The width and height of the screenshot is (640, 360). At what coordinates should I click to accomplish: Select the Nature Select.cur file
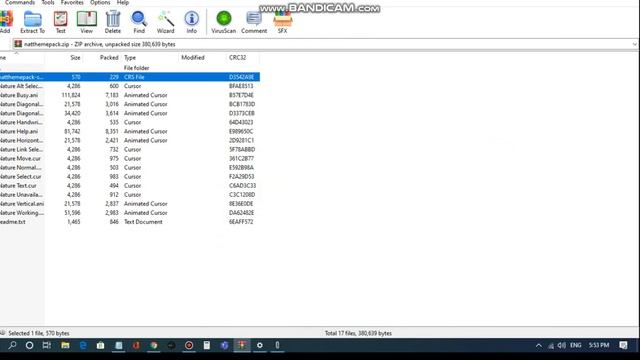tap(130, 176)
